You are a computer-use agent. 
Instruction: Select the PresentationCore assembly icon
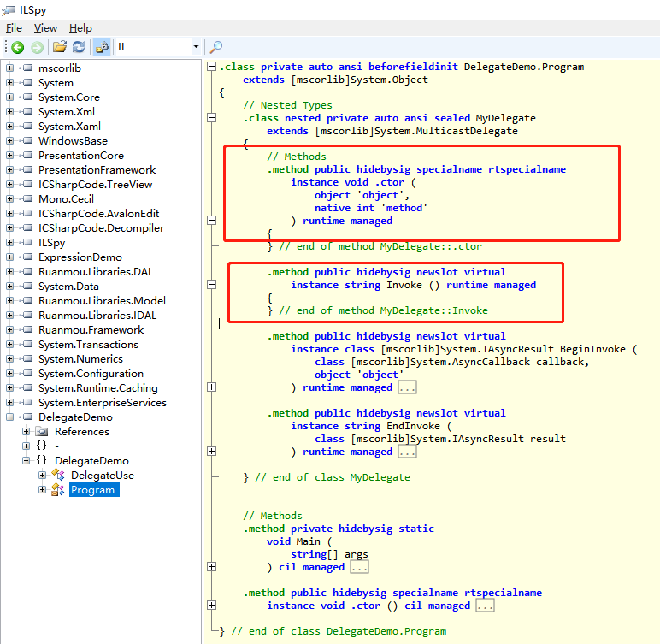[x=27, y=155]
